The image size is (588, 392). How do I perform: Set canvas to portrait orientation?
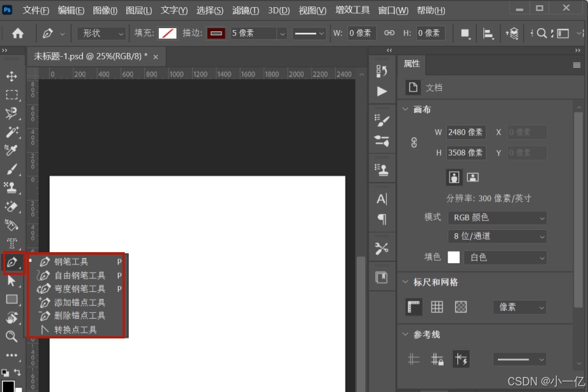pyautogui.click(x=454, y=177)
